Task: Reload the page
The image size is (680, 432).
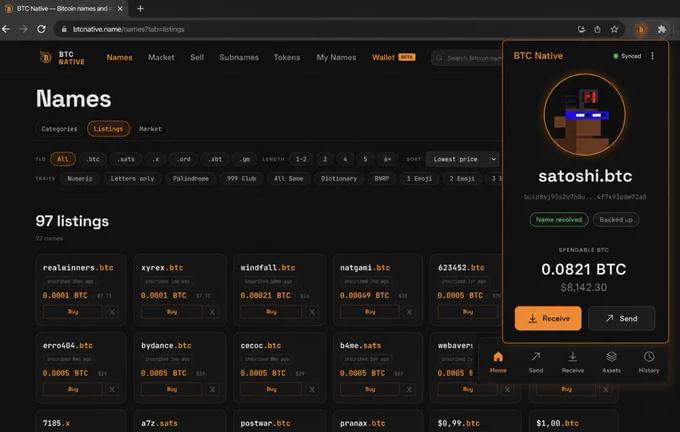Action: pos(41,29)
